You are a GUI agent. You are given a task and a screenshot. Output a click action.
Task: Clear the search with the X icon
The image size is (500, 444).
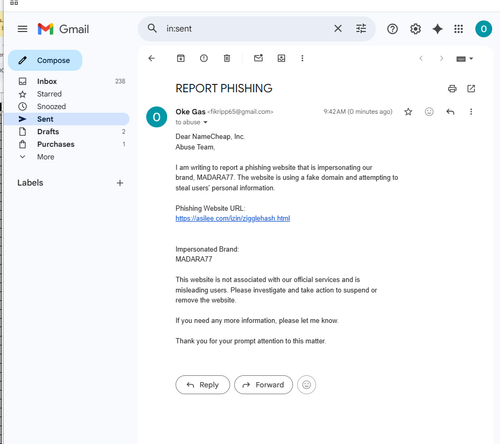pyautogui.click(x=338, y=29)
